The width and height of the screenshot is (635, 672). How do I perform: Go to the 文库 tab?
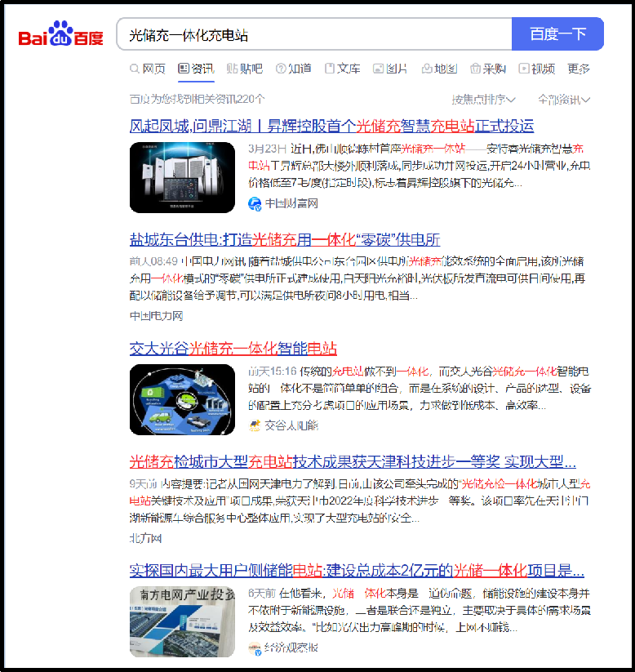342,69
